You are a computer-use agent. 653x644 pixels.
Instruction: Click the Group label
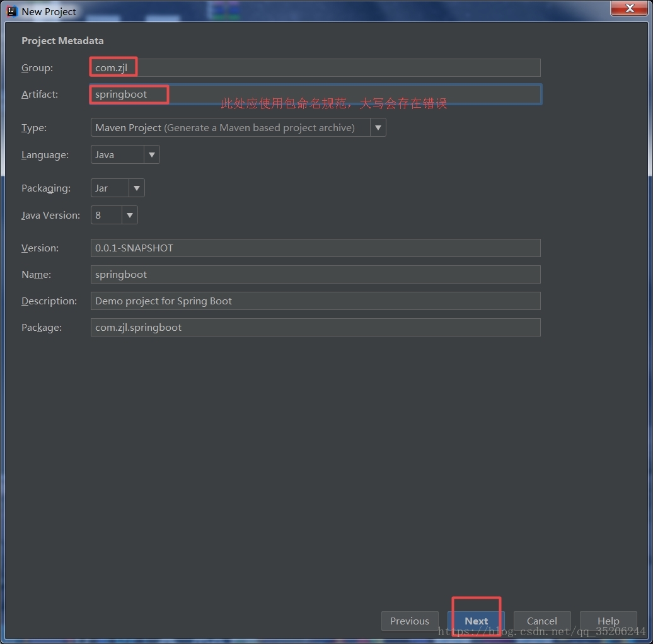pos(37,68)
